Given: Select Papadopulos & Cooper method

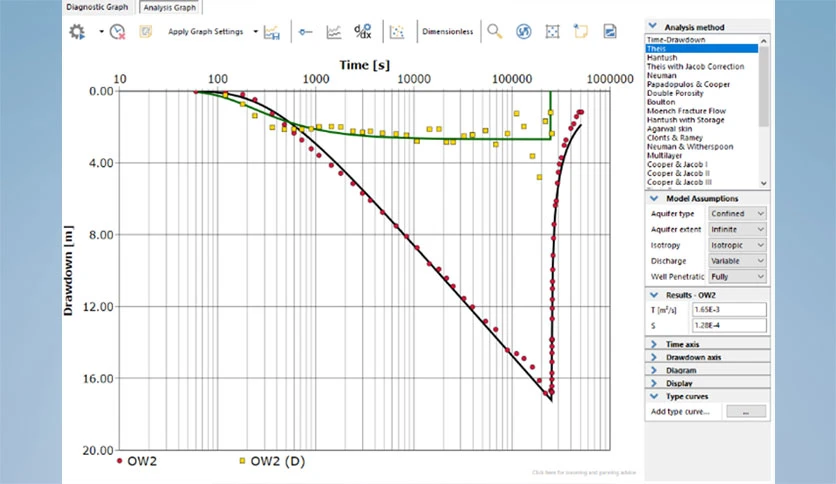Looking at the screenshot, I should [688, 84].
